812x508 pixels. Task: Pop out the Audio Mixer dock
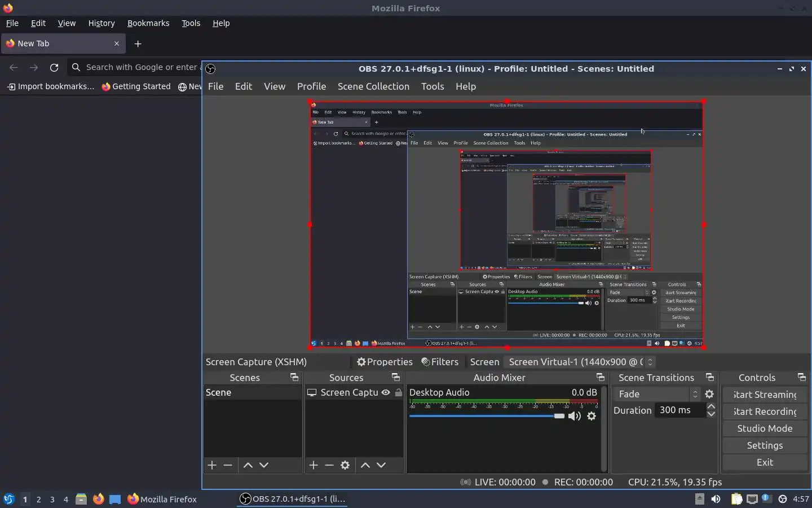tap(600, 377)
